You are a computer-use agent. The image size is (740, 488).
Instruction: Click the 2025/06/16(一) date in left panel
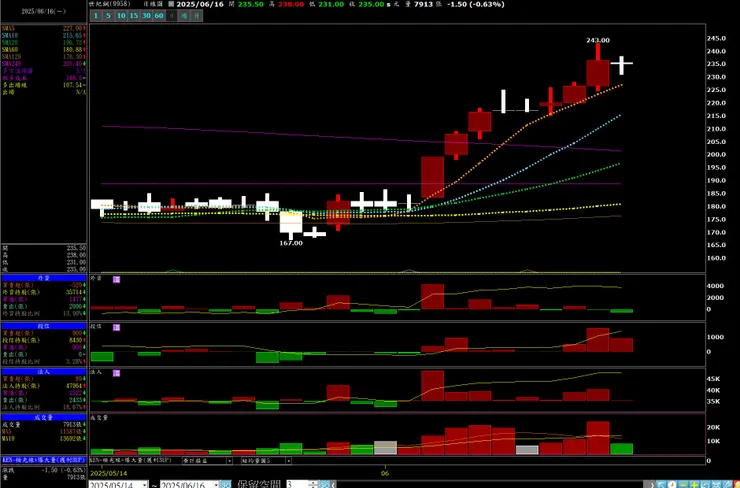(x=44, y=11)
